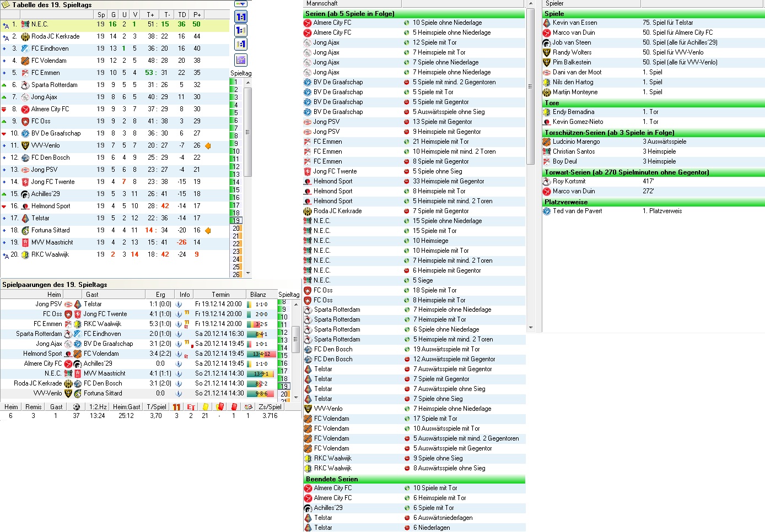Select the Roy Kortsmit 417' goalkeeper series row
Image resolution: width=765 pixels, height=532 pixels.
tap(653, 181)
